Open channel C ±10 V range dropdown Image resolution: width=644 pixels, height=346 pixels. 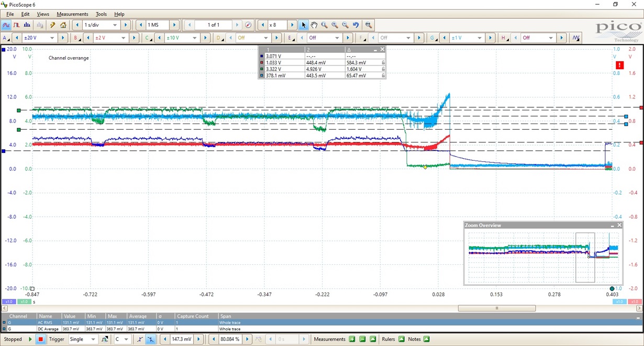pyautogui.click(x=195, y=38)
